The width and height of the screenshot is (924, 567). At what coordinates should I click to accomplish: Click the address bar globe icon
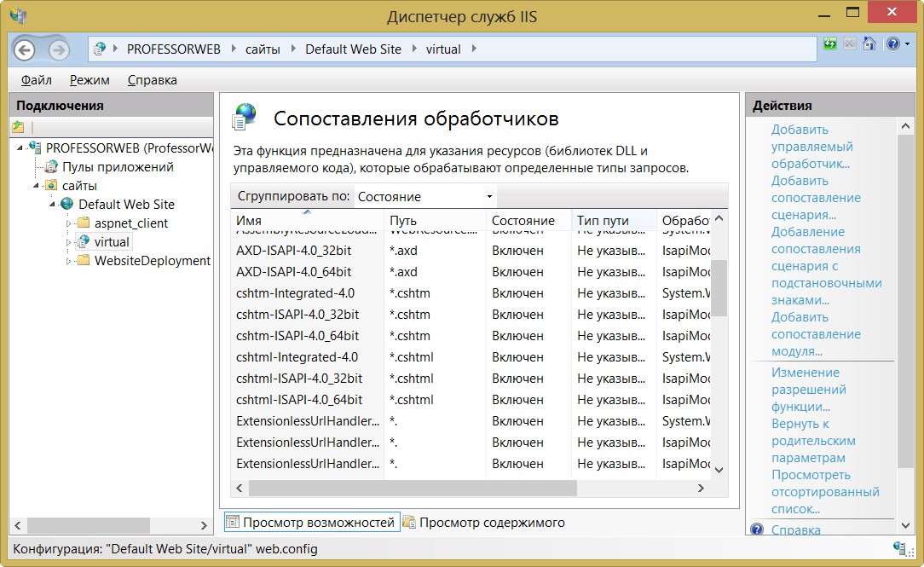point(101,49)
